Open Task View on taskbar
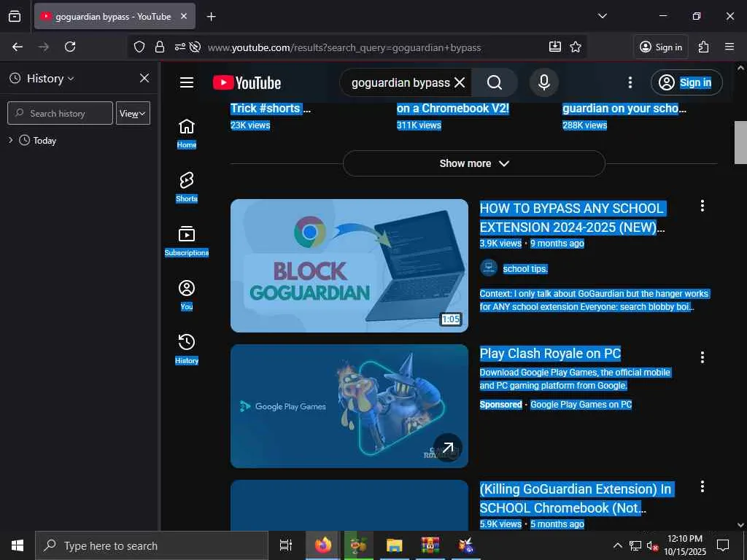 286,545
